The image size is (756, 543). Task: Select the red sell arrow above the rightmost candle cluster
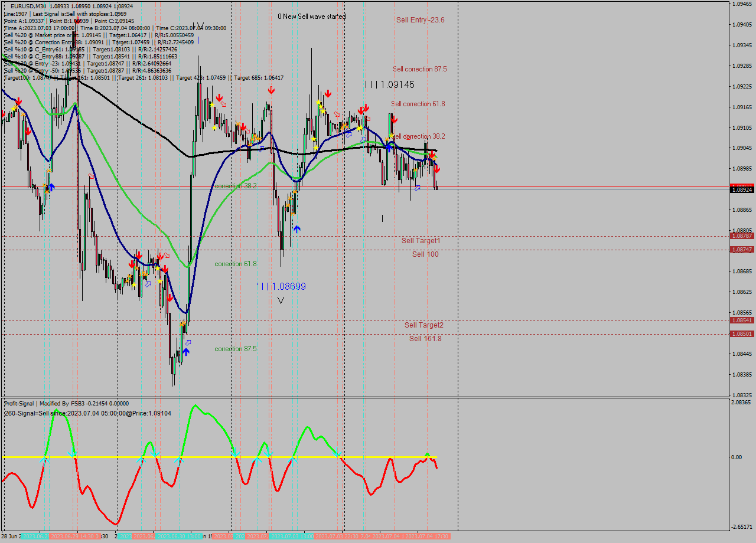coord(433,155)
